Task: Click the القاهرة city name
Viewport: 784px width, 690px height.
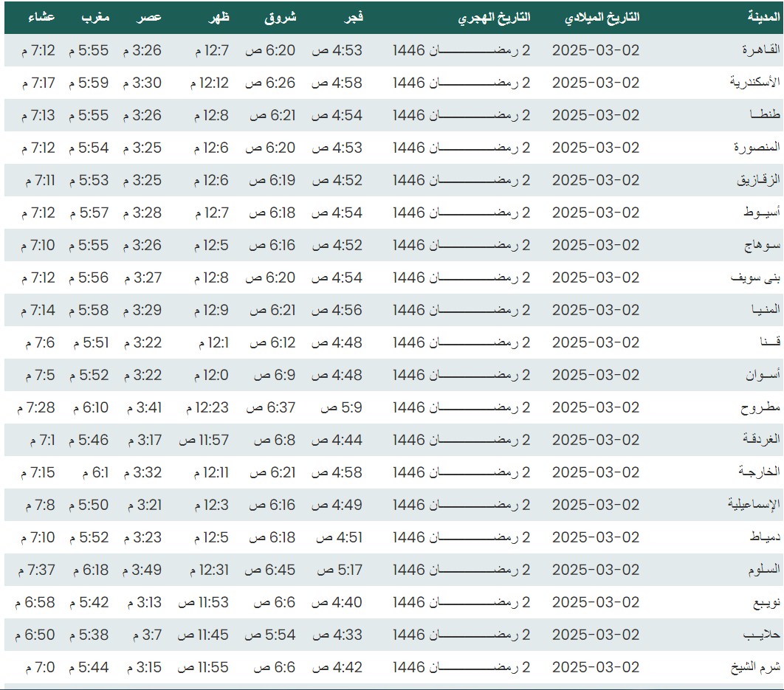Action: pos(760,50)
